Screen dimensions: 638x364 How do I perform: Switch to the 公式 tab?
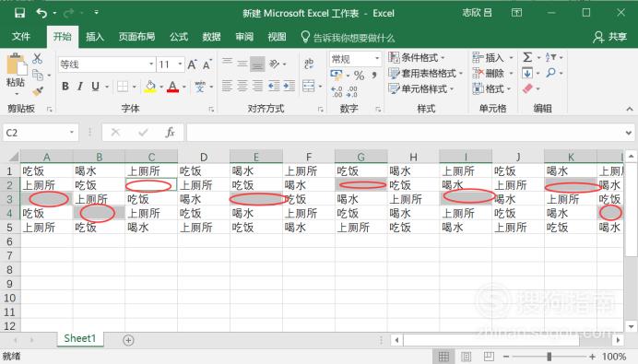click(x=179, y=37)
